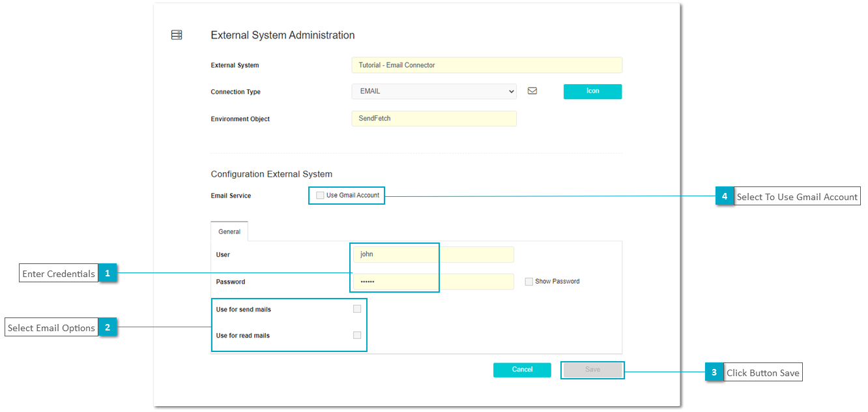Click the server icon beside the page title

click(x=177, y=35)
